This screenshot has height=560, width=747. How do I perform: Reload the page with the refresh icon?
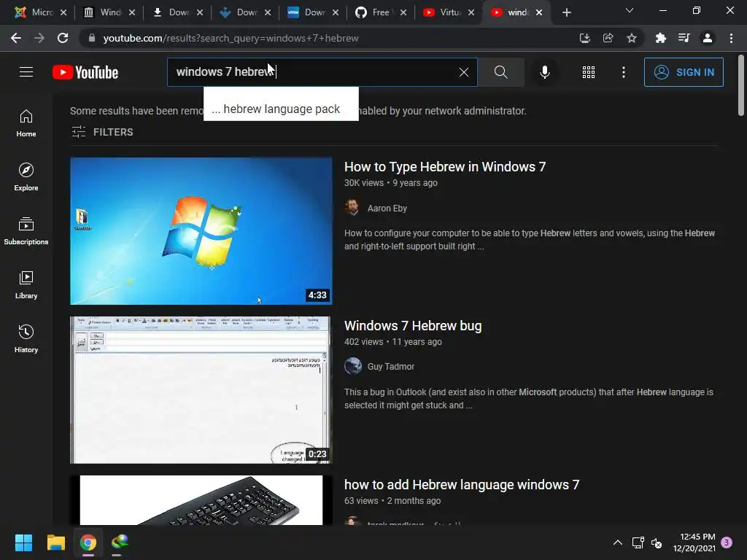point(63,38)
